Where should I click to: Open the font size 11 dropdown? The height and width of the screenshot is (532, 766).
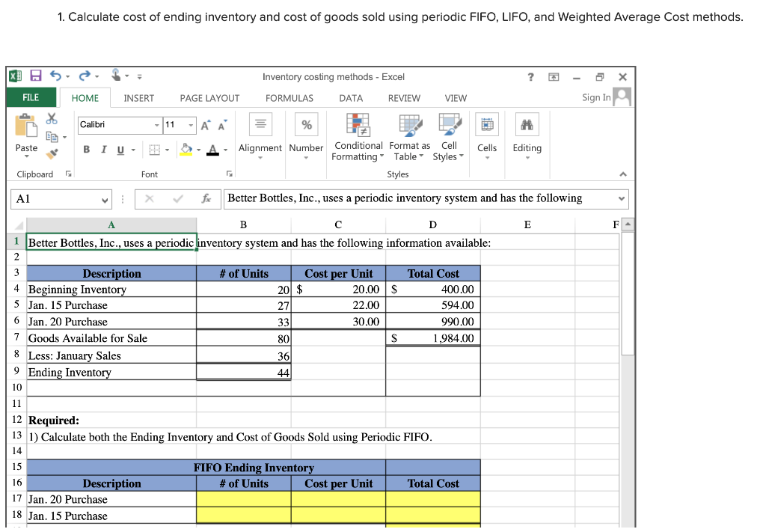pyautogui.click(x=190, y=125)
